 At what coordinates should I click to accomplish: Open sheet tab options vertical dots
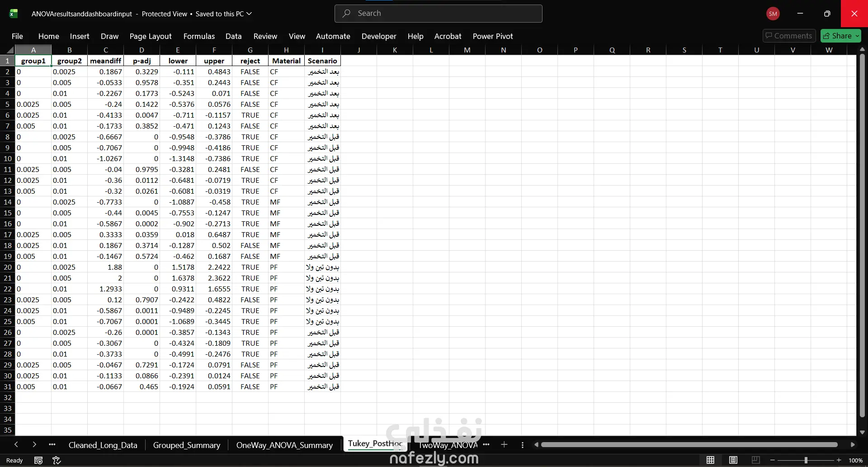pos(523,445)
